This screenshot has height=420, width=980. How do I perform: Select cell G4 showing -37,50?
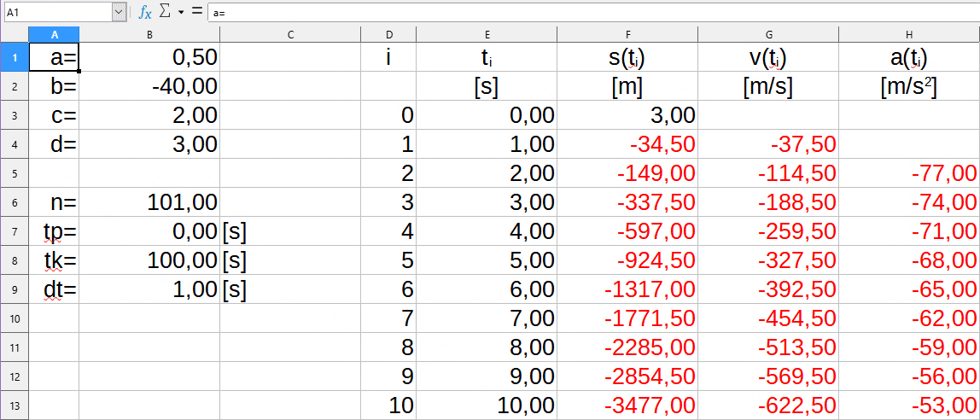[x=768, y=144]
